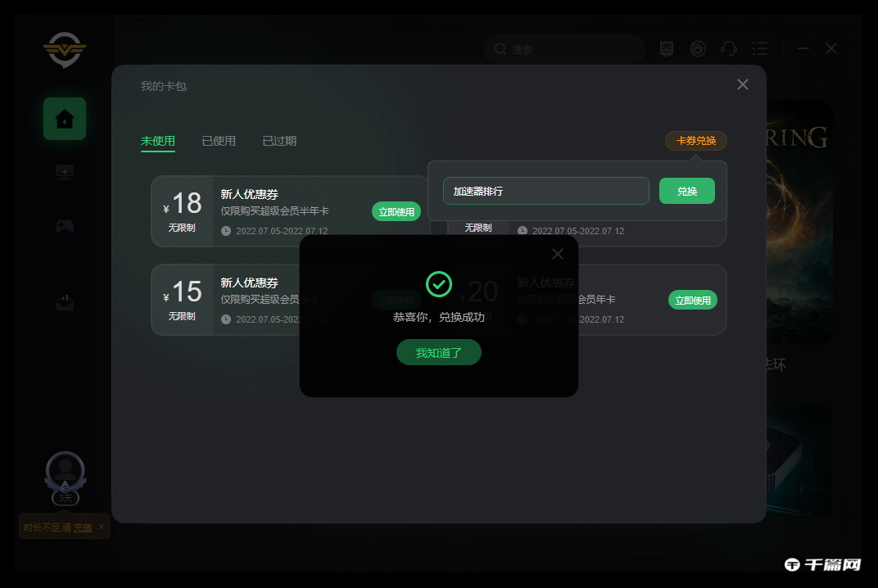Click the Epic Games icon in the titlebar
The height and width of the screenshot is (588, 878).
click(x=666, y=48)
